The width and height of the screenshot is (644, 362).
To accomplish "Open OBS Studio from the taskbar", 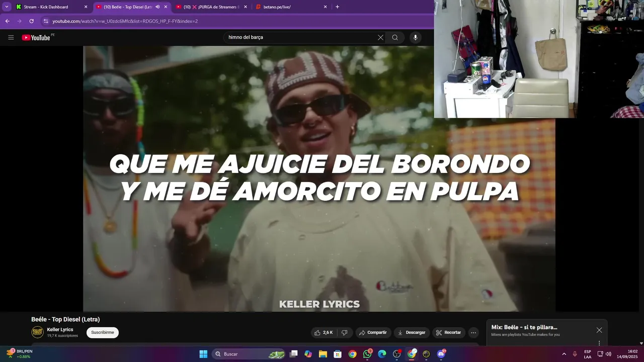I will (x=397, y=354).
